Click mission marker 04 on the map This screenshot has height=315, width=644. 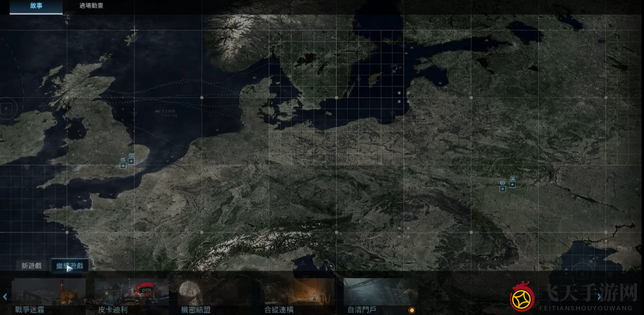point(512,184)
